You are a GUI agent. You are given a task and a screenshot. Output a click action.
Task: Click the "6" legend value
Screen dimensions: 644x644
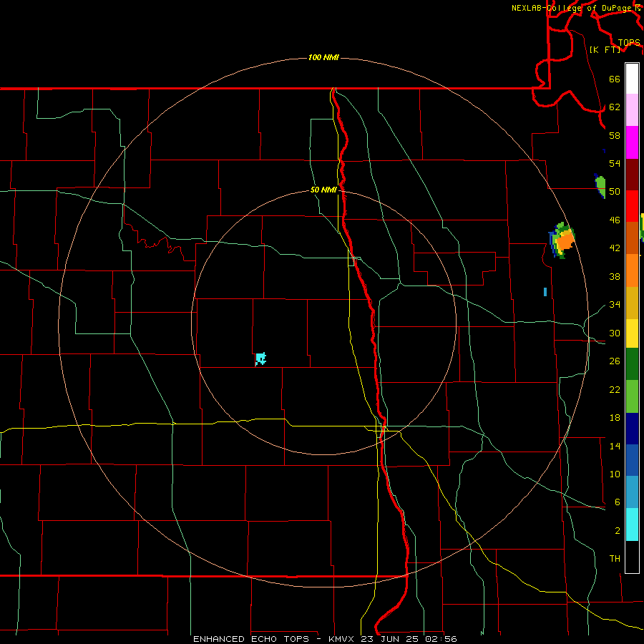pos(617,502)
